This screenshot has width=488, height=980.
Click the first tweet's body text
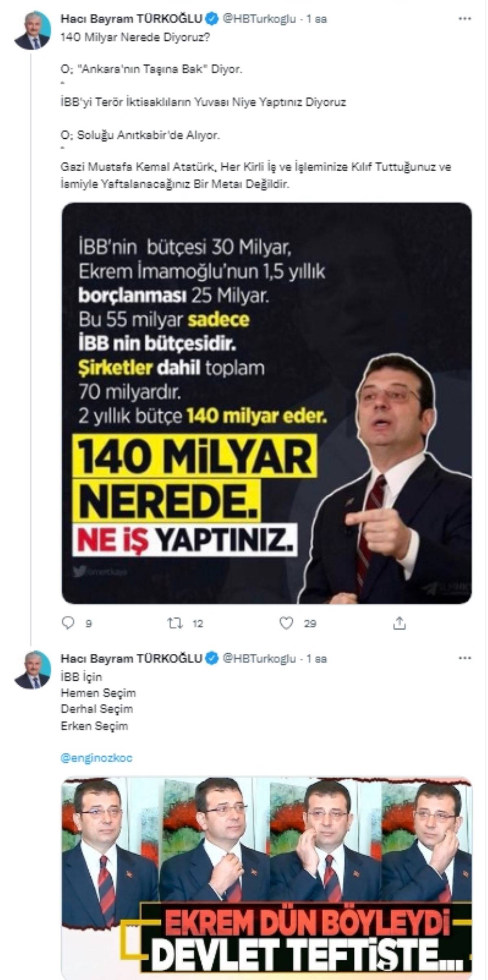(x=203, y=102)
